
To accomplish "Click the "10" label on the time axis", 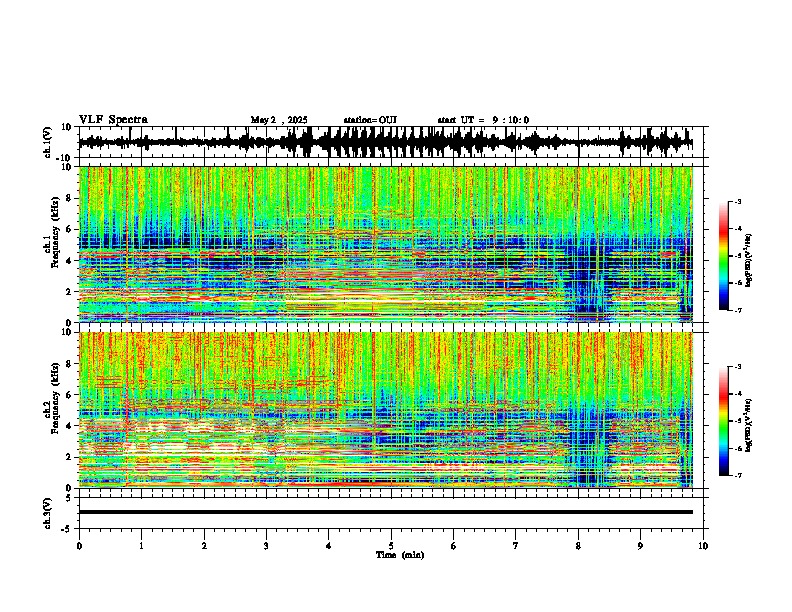I will [x=703, y=546].
